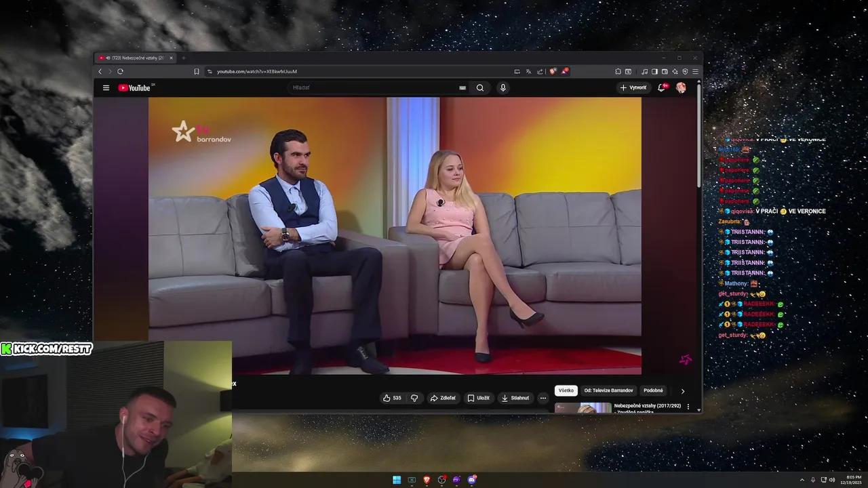This screenshot has height=488, width=868.
Task: Open the Brave VPN shield icon
Action: pos(685,71)
